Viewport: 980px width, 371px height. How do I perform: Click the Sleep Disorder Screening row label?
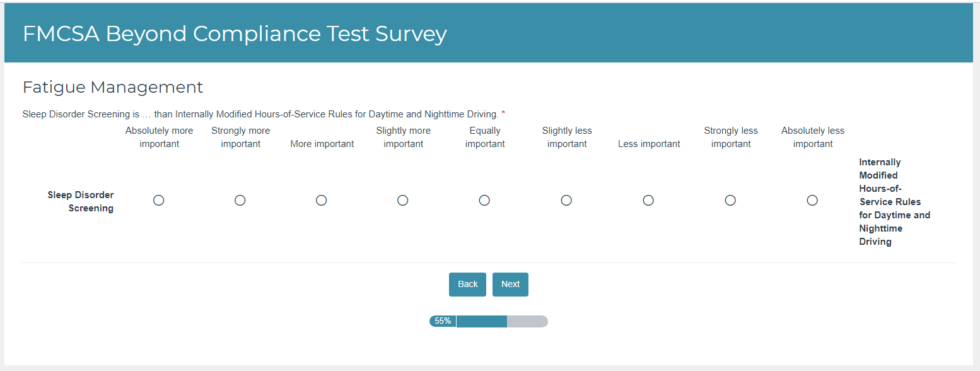point(81,201)
